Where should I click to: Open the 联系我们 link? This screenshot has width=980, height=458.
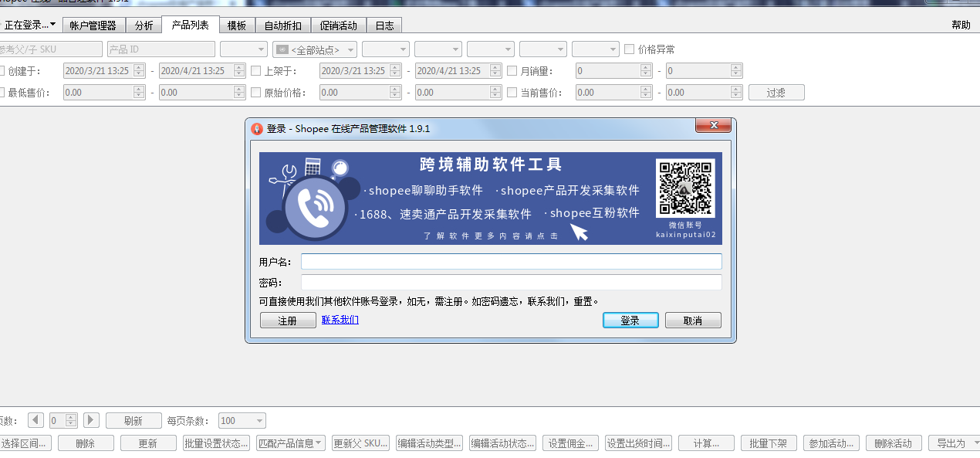(340, 319)
